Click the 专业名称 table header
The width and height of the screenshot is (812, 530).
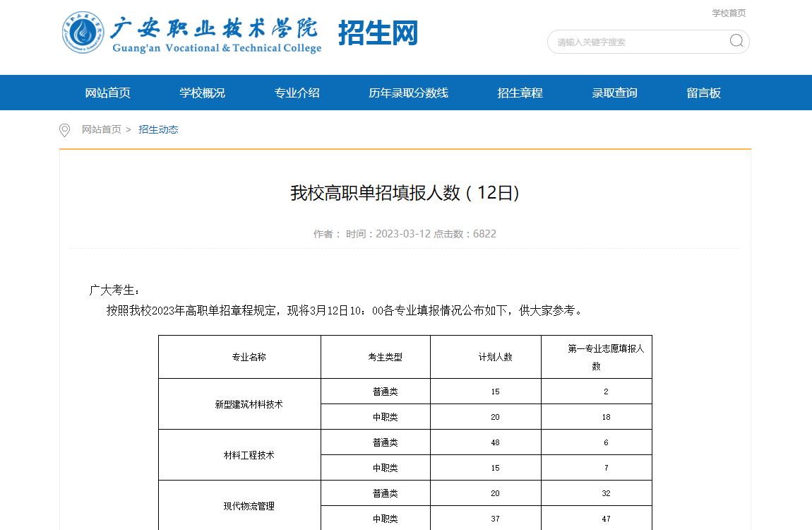[240, 357]
